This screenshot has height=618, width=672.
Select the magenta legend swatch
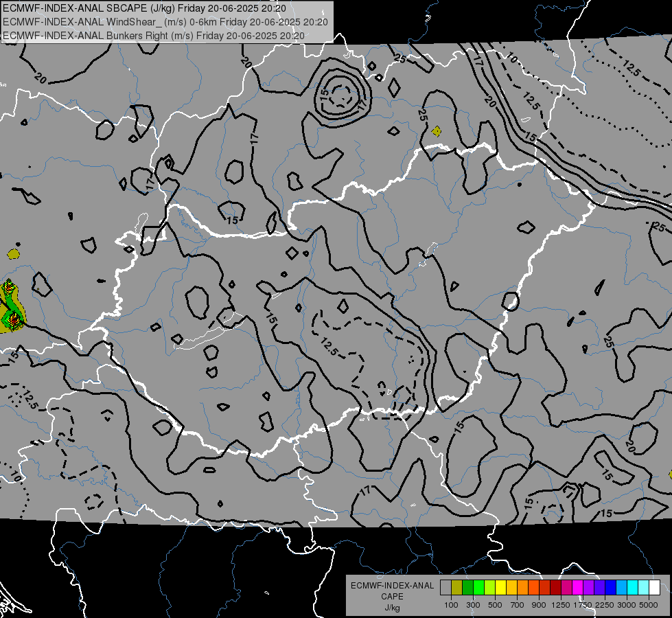point(578,588)
